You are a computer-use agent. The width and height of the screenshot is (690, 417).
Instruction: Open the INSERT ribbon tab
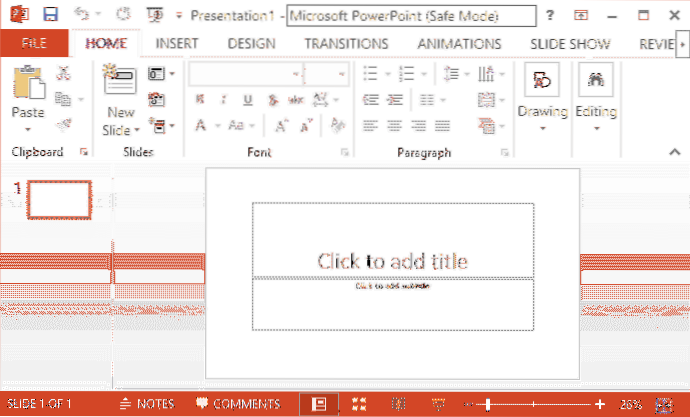coord(175,44)
